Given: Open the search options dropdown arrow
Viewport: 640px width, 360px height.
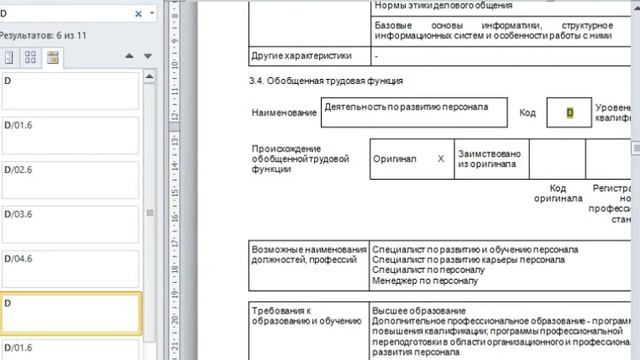Looking at the screenshot, I should [152, 13].
